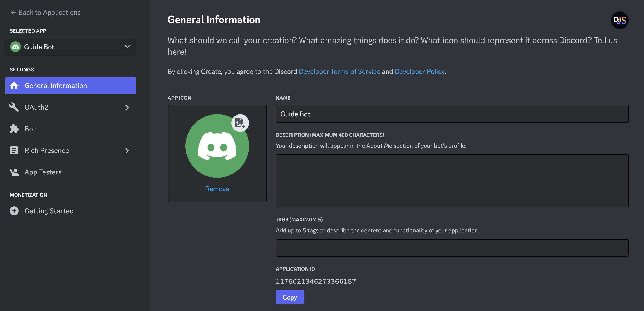Copy the Application ID

coord(290,297)
